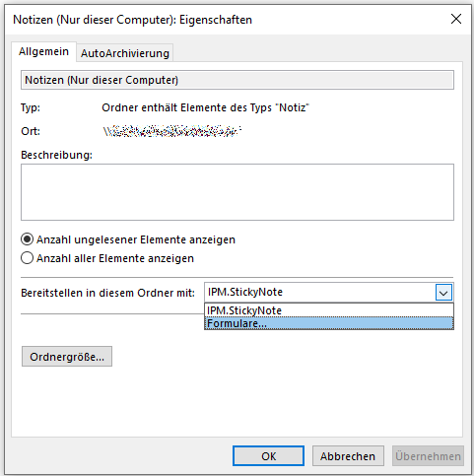Cancel with the Abbrechen button

tap(348, 456)
